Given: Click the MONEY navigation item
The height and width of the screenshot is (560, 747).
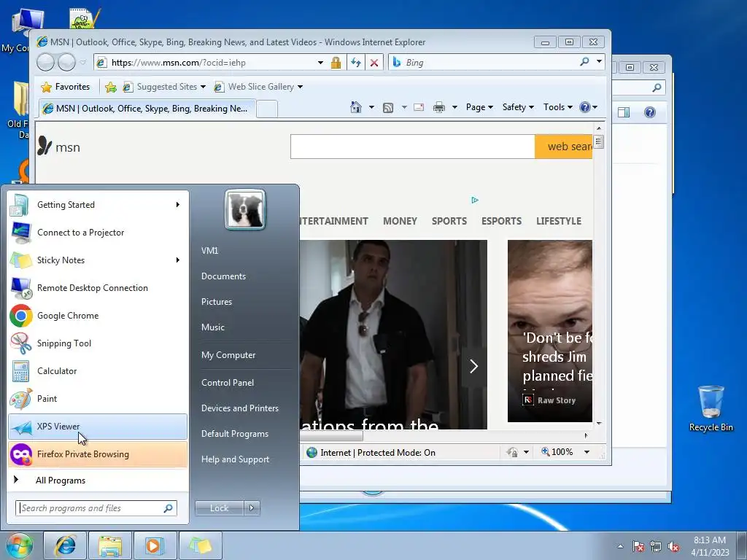Looking at the screenshot, I should pos(400,221).
